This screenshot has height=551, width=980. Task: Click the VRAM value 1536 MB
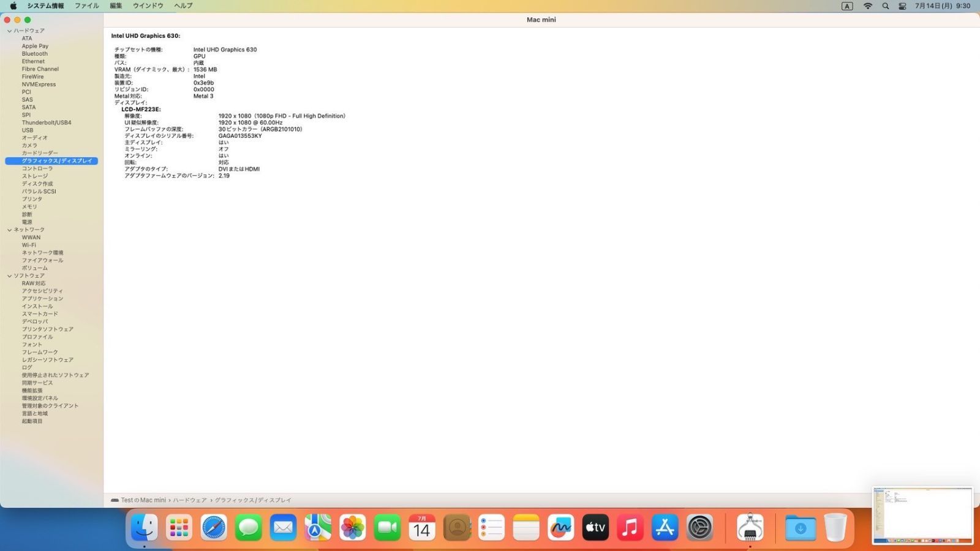pyautogui.click(x=205, y=70)
